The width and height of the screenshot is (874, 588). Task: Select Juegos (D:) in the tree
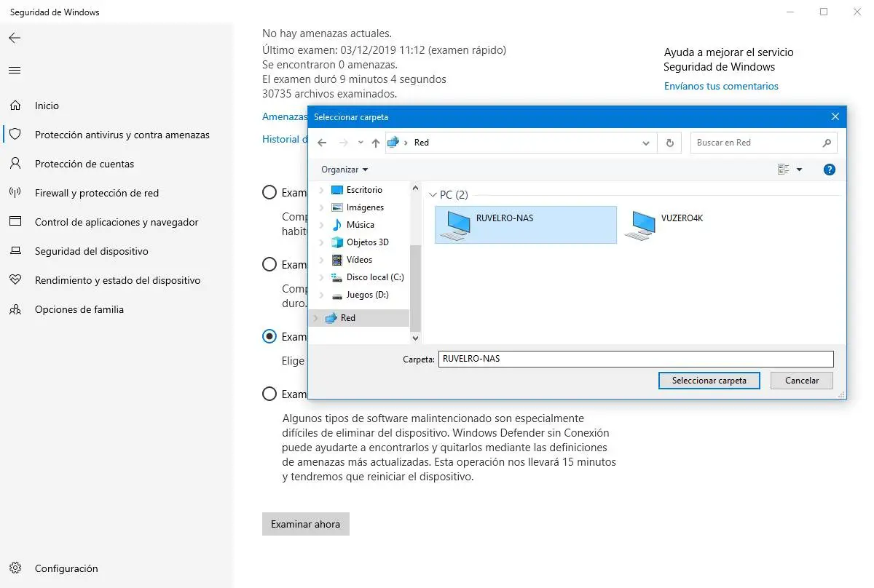tap(368, 295)
